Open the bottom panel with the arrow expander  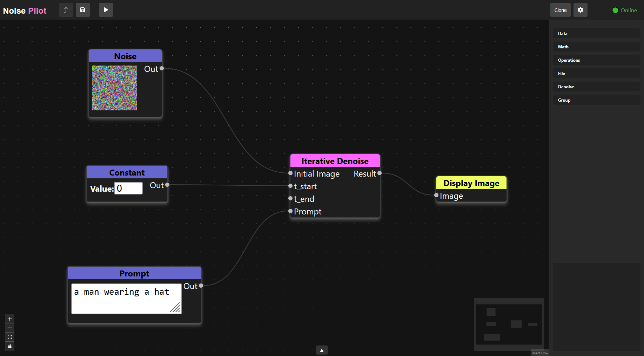point(322,350)
